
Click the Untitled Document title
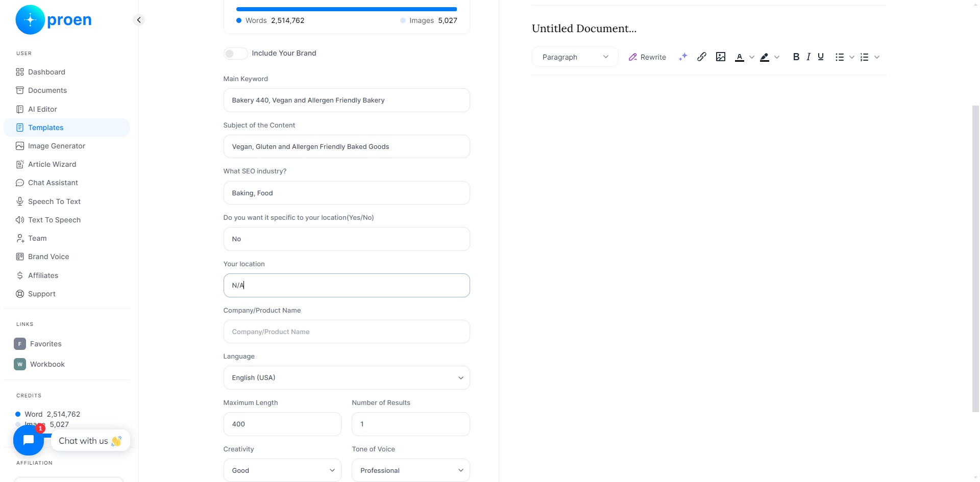pyautogui.click(x=584, y=29)
